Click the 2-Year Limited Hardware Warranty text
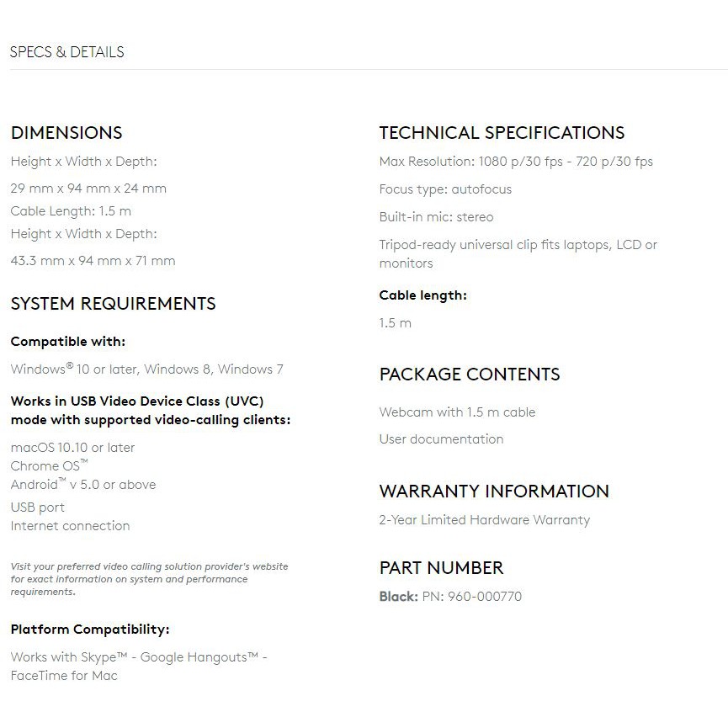The image size is (728, 728). click(484, 520)
